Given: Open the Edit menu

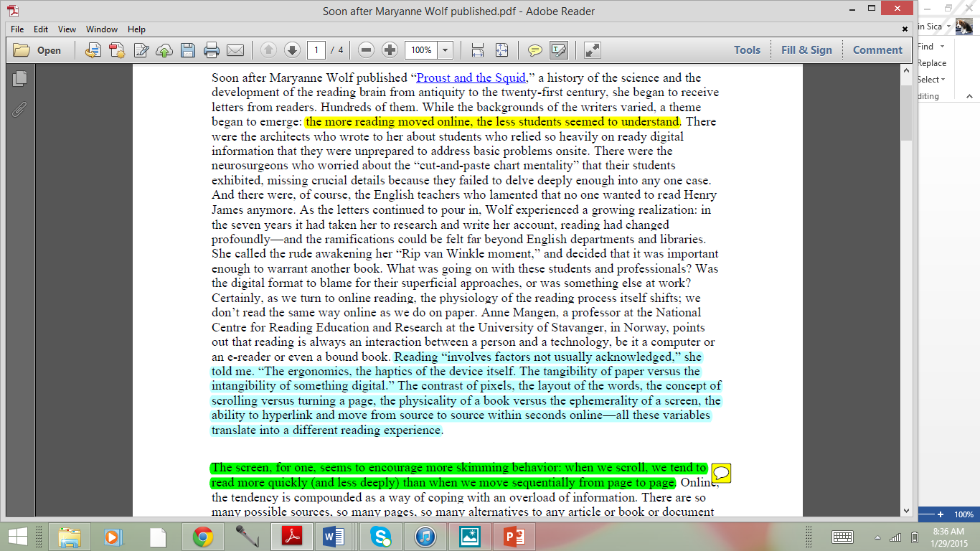Looking at the screenshot, I should click(41, 29).
